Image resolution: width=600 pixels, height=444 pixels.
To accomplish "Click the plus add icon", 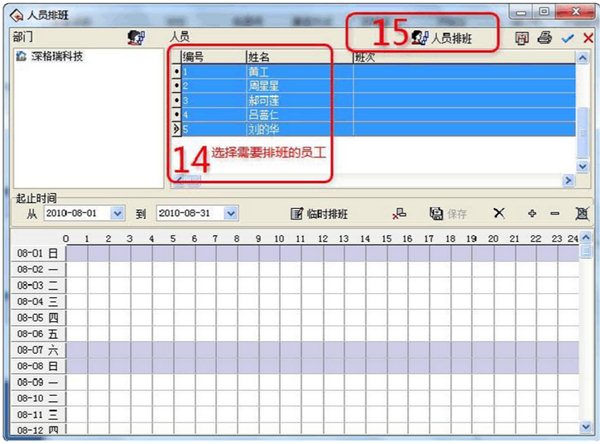I will point(532,213).
